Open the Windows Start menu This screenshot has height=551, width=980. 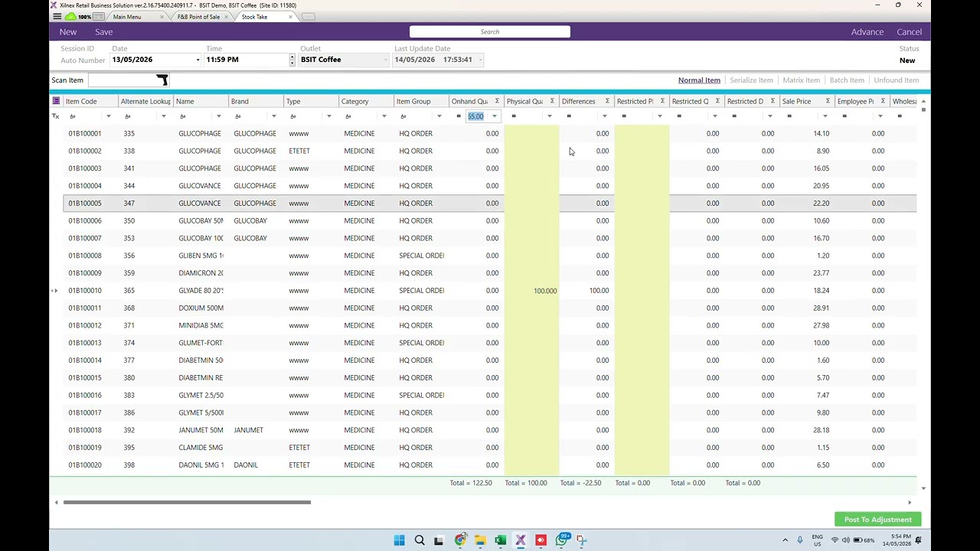(x=399, y=540)
